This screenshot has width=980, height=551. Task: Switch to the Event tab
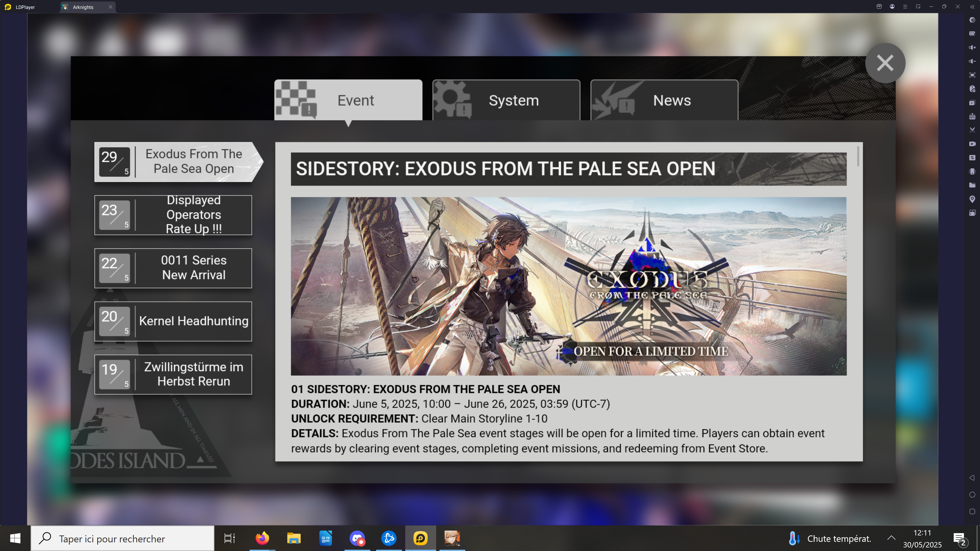(348, 100)
